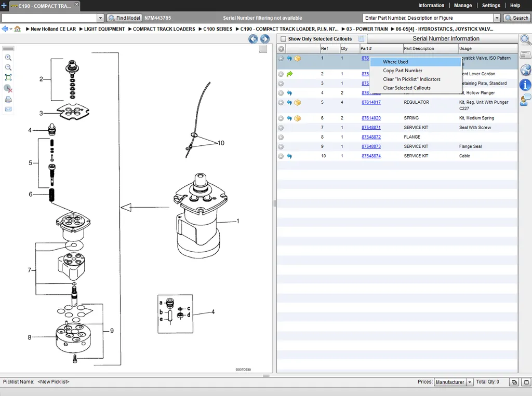The image size is (532, 396).
Task: Click blue arrow icon on row 4
Action: pos(289,93)
